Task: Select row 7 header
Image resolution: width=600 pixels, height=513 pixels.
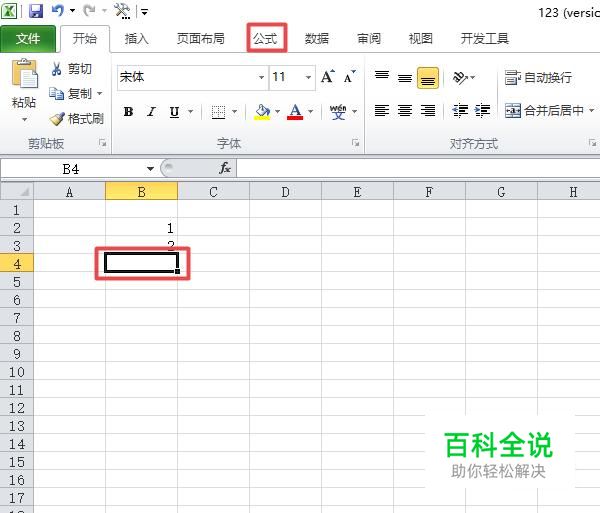Action: pos(17,318)
